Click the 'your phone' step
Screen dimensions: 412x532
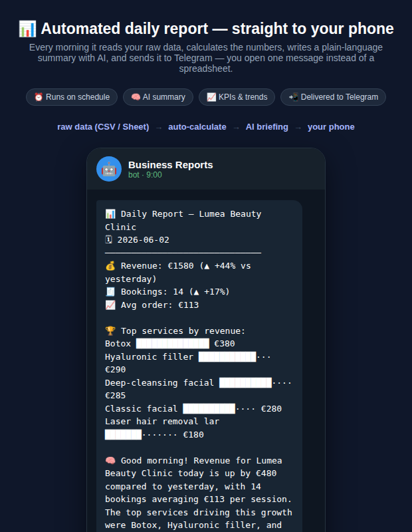click(x=331, y=127)
